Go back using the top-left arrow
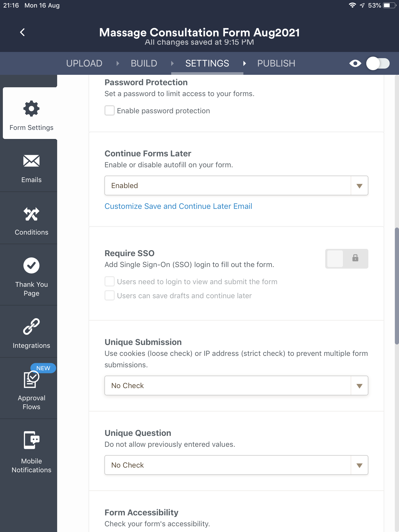This screenshot has width=399, height=532. click(x=22, y=32)
